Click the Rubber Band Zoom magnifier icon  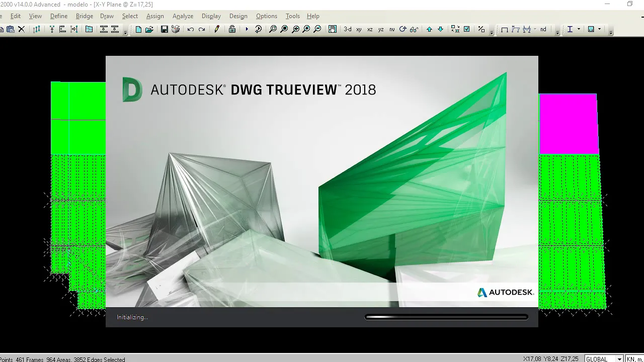tap(273, 29)
